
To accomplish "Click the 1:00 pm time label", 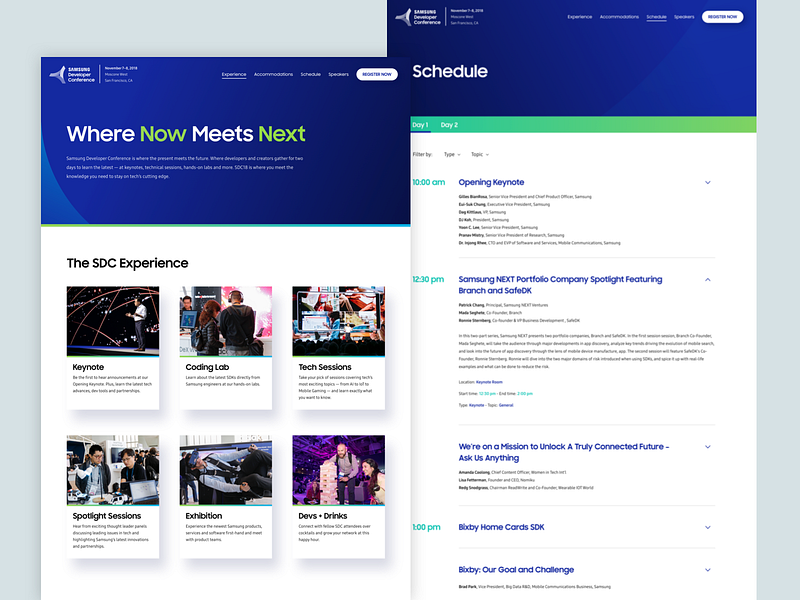I will pos(427,528).
